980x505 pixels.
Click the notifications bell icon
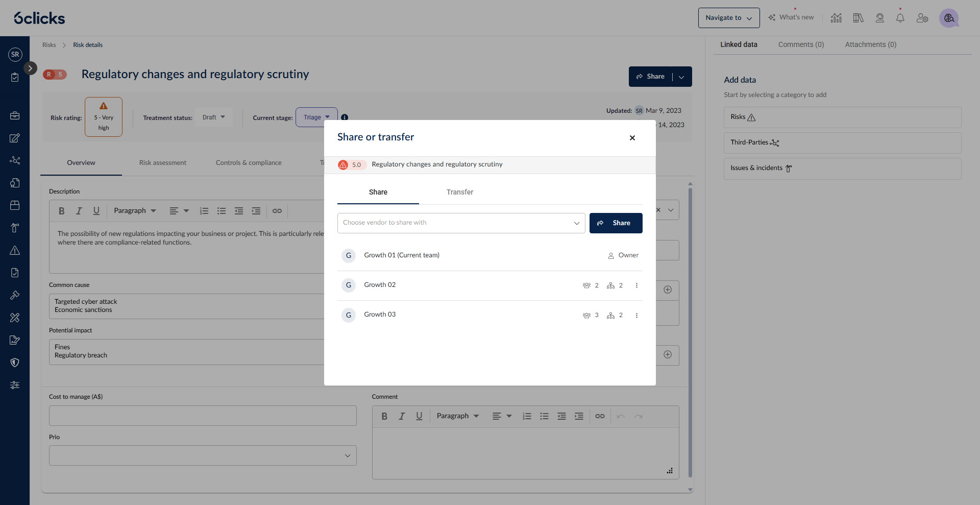pyautogui.click(x=900, y=18)
